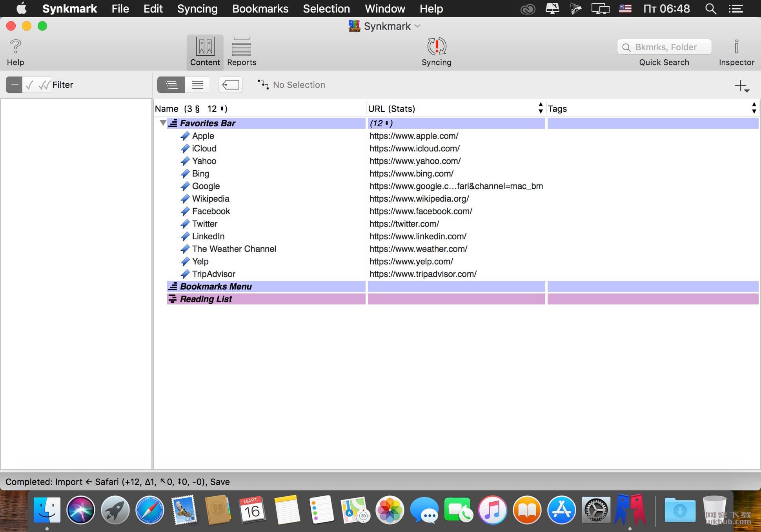Click the tag toolbar button
Image resolution: width=761 pixels, height=532 pixels.
pos(231,85)
